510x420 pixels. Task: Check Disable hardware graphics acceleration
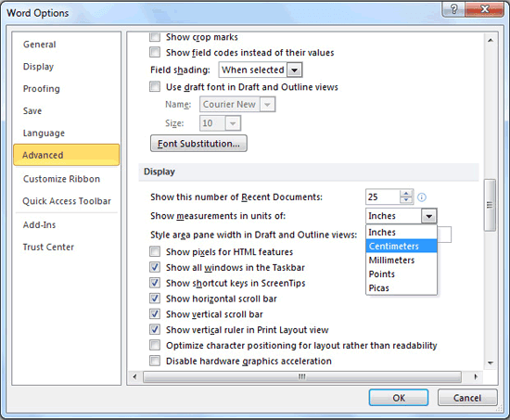tap(155, 361)
